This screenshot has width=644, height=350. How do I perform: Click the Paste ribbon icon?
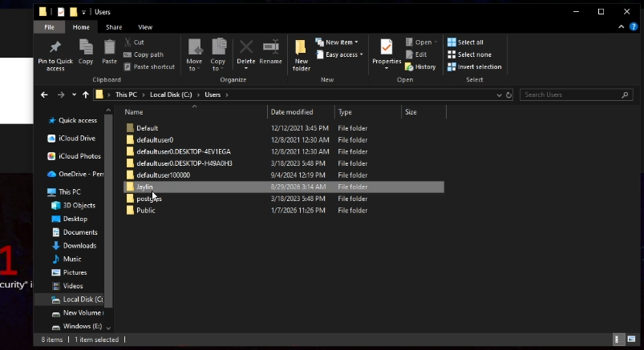[x=109, y=47]
